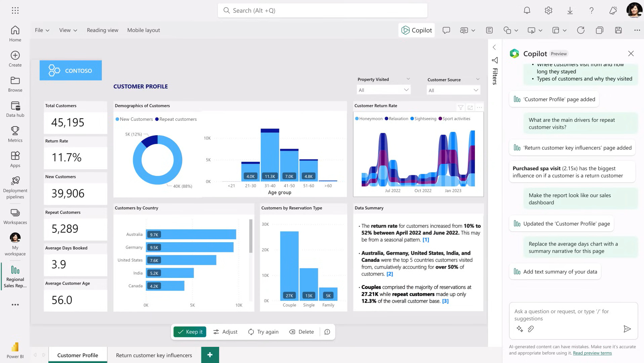
Task: Click the sparkle prompt guide icon in Copilot
Action: 520,329
